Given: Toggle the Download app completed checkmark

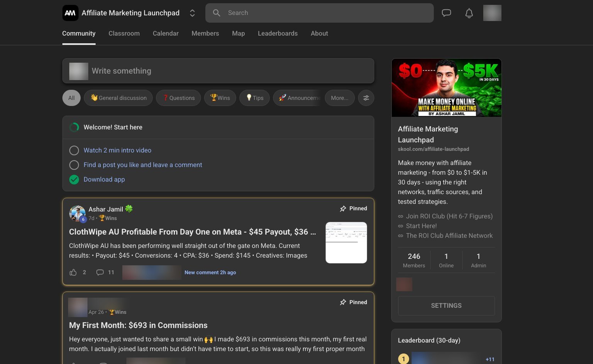Looking at the screenshot, I should (74, 180).
